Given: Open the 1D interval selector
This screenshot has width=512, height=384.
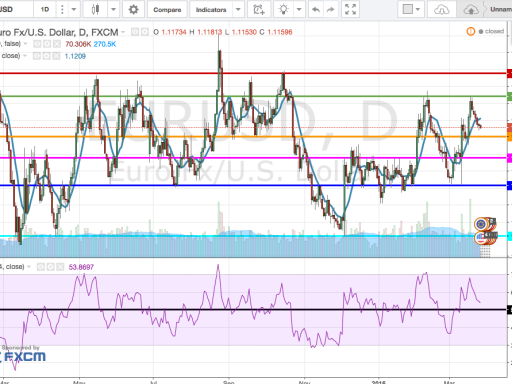Looking at the screenshot, I should pos(45,9).
